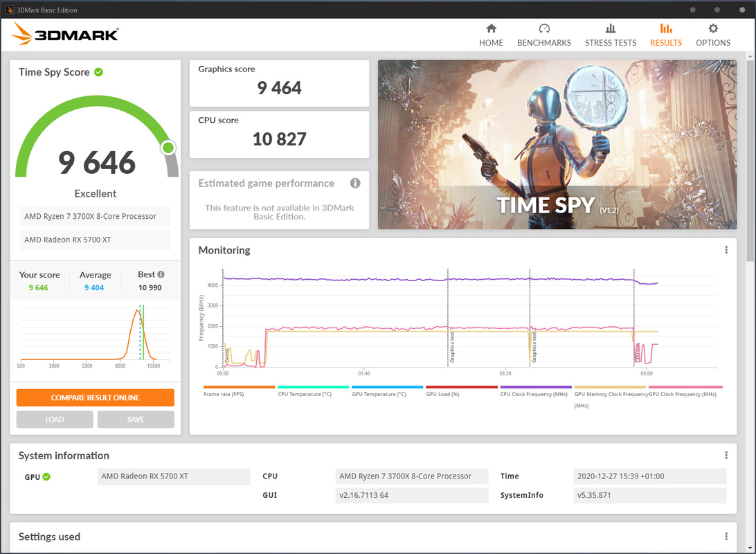Open Settings used three-dot menu
Viewport: 756px width, 554px height.
[x=726, y=536]
